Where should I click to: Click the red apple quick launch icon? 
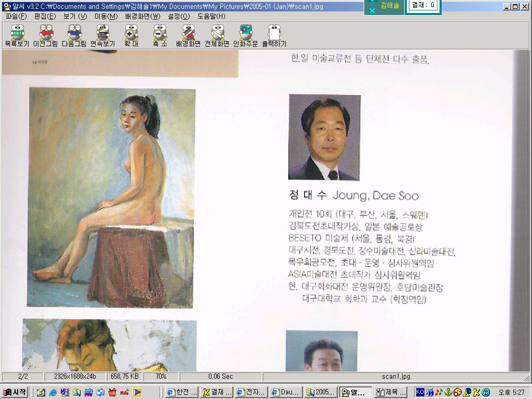pyautogui.click(x=112, y=393)
